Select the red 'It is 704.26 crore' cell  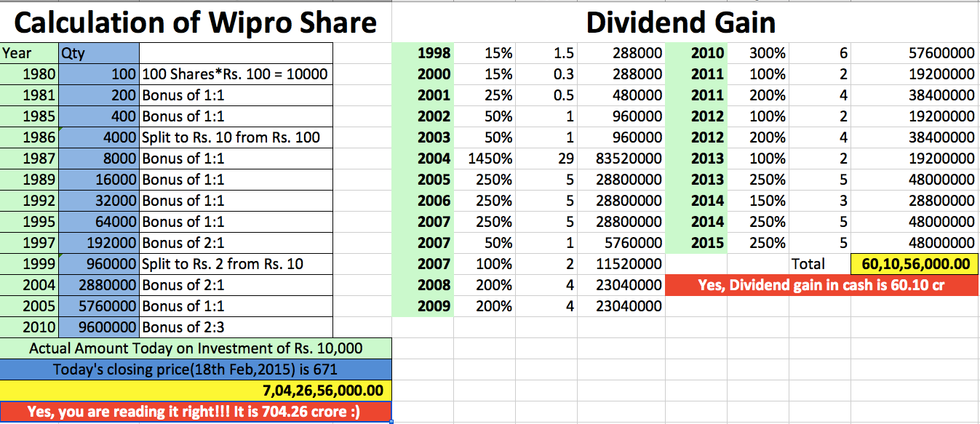click(196, 412)
